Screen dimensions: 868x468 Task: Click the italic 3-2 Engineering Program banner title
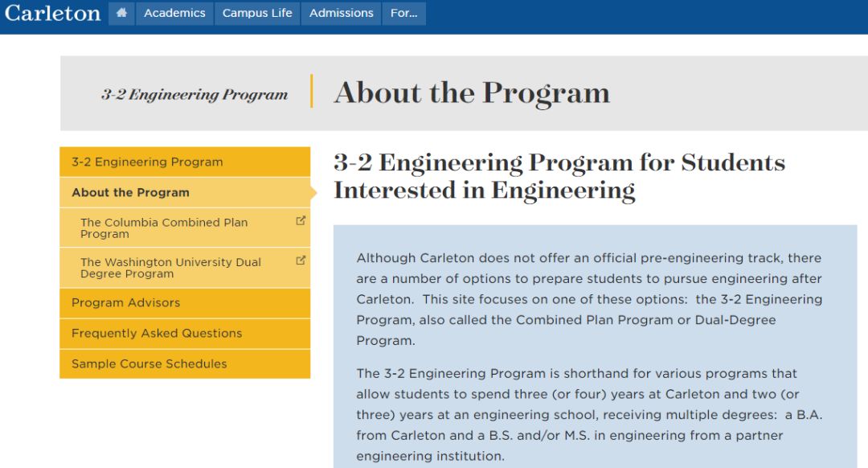(x=194, y=94)
